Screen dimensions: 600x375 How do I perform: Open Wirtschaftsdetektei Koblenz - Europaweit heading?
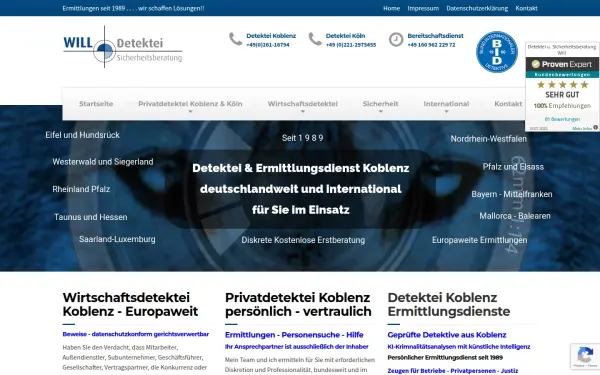pyautogui.click(x=130, y=304)
